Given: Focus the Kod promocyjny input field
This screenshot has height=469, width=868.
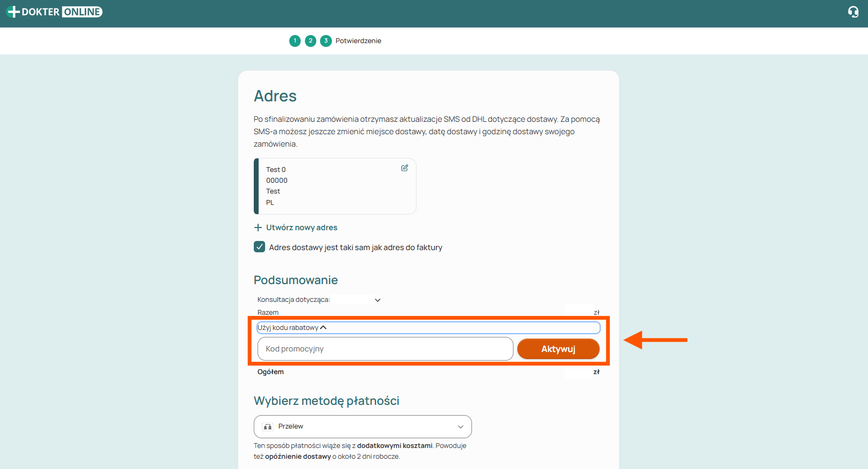Looking at the screenshot, I should [385, 349].
